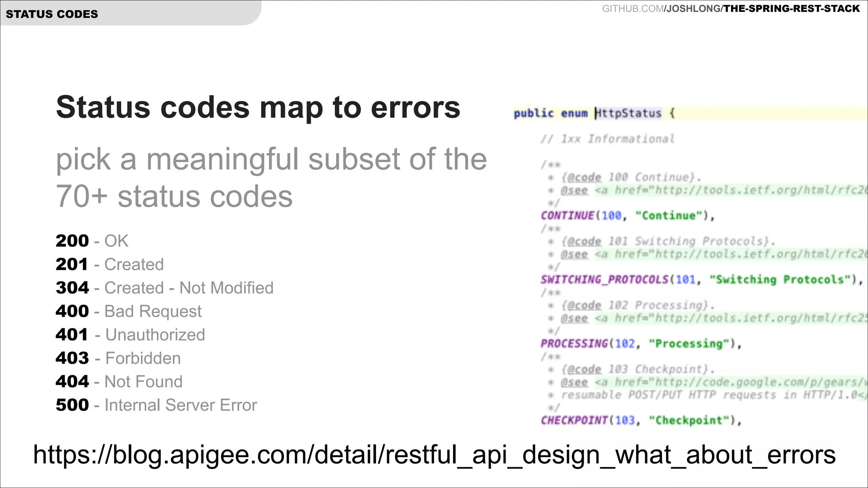Click the HttpStatus enum name in code

click(x=628, y=113)
